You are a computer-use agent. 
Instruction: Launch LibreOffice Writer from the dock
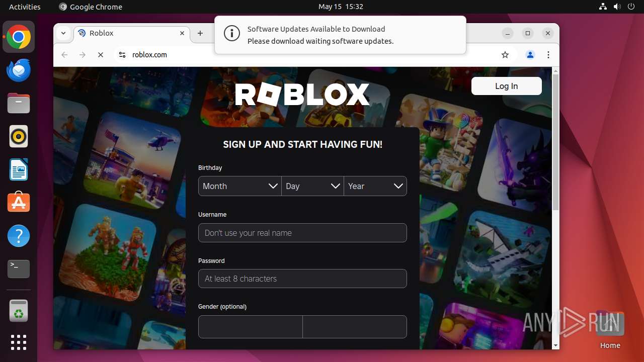pos(19,170)
